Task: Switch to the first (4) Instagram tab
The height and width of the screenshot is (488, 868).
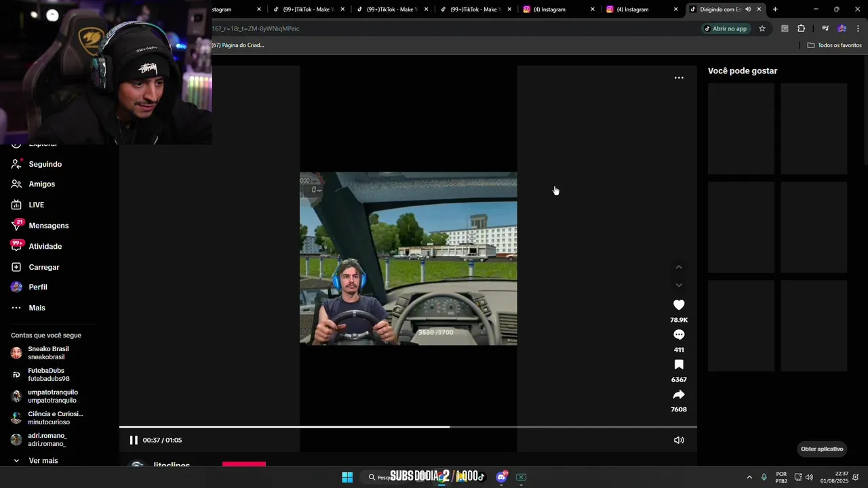Action: point(559,9)
